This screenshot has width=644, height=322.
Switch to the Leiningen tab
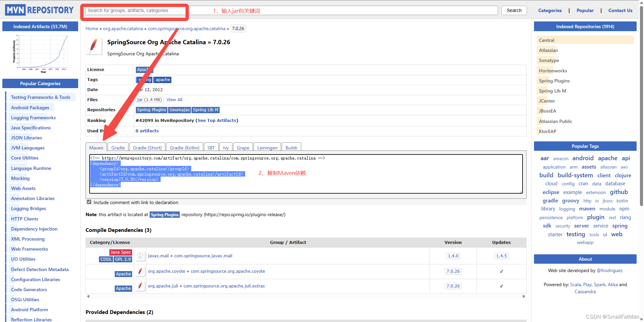[267, 148]
